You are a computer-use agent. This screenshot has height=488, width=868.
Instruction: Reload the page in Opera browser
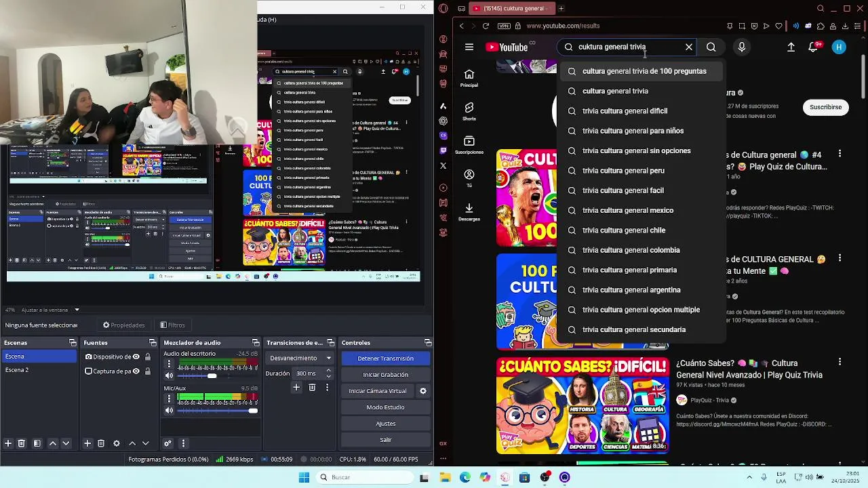[x=486, y=26]
